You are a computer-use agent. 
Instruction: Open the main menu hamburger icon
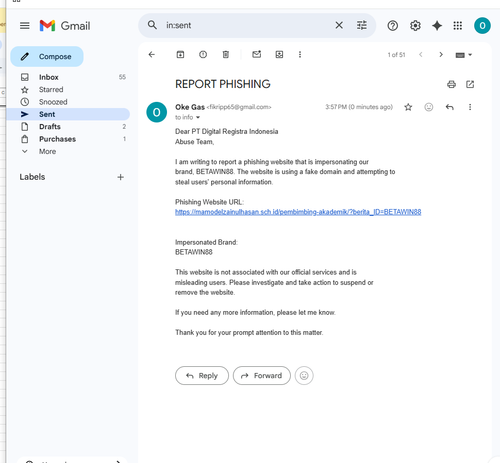tap(25, 26)
